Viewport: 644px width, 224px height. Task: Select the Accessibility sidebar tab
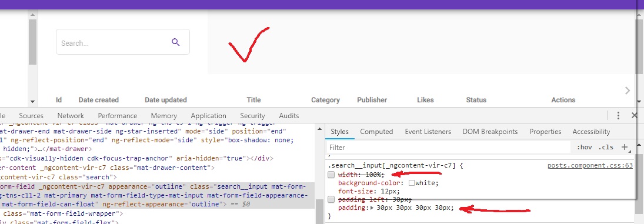point(592,132)
